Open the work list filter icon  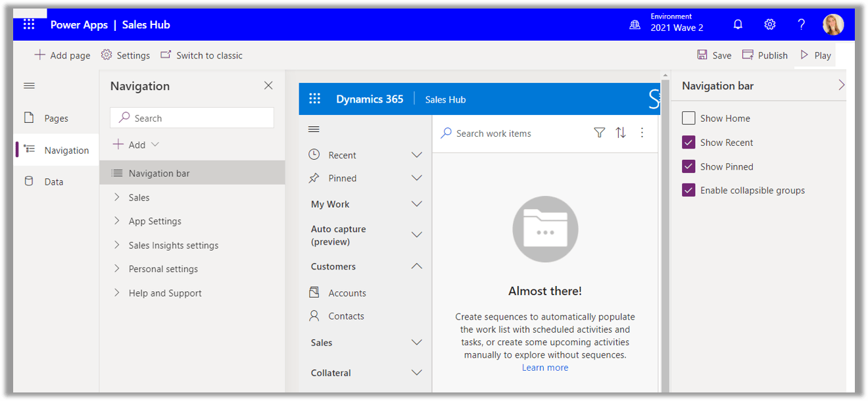(599, 133)
